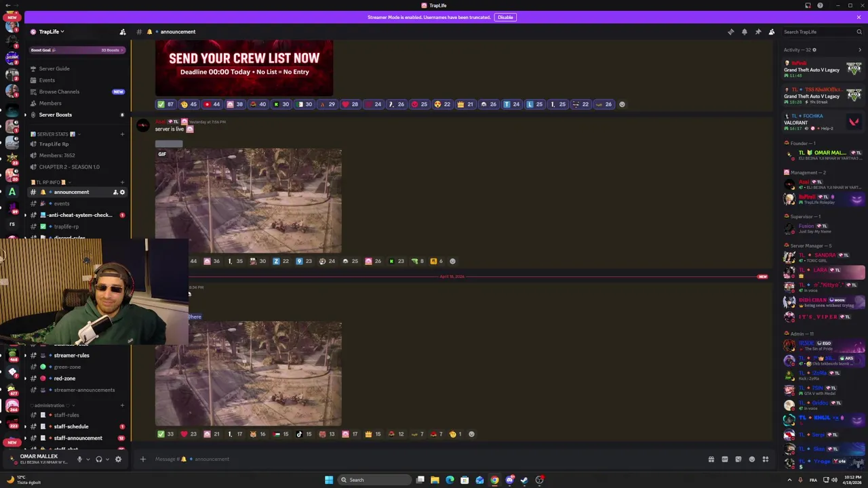The width and height of the screenshot is (868, 488).
Task: Open File Explorer from taskbar
Action: (x=435, y=480)
